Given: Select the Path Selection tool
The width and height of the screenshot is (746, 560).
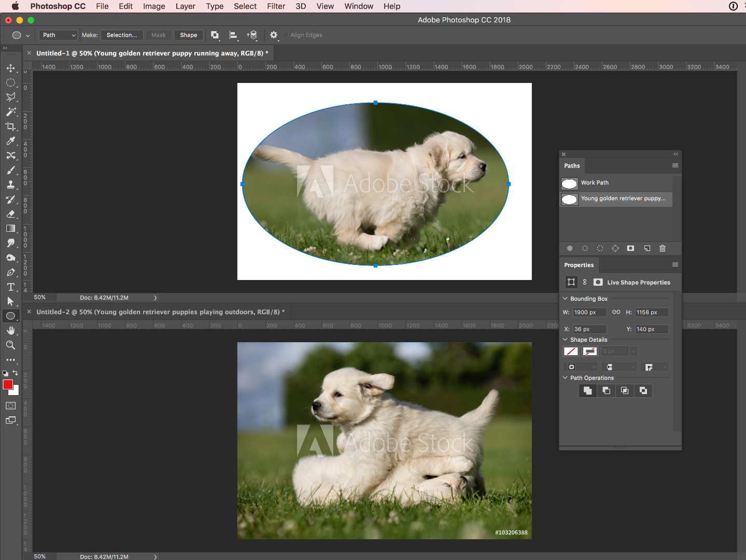Looking at the screenshot, I should [10, 301].
